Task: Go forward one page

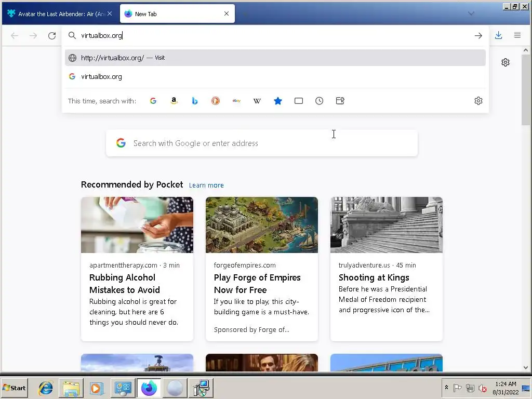Action: pyautogui.click(x=33, y=36)
